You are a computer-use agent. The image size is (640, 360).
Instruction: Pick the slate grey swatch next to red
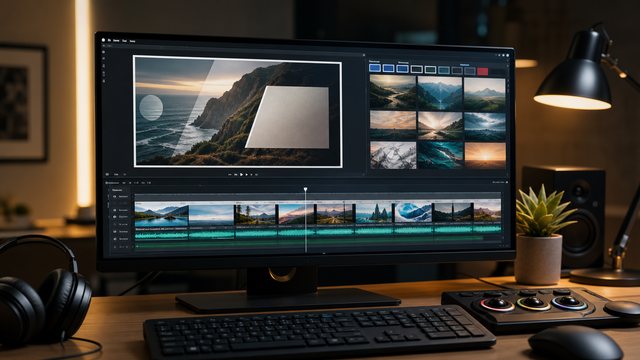[470, 71]
